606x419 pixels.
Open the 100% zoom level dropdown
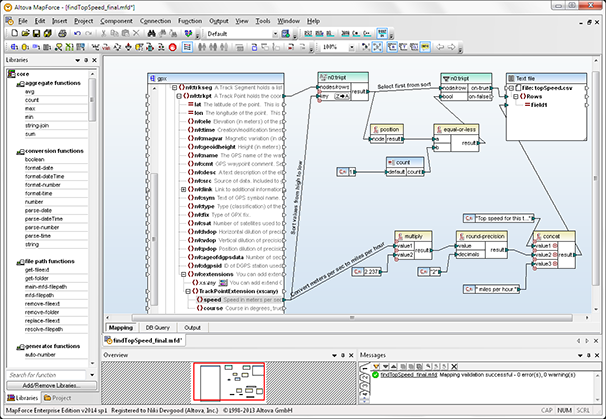point(352,47)
